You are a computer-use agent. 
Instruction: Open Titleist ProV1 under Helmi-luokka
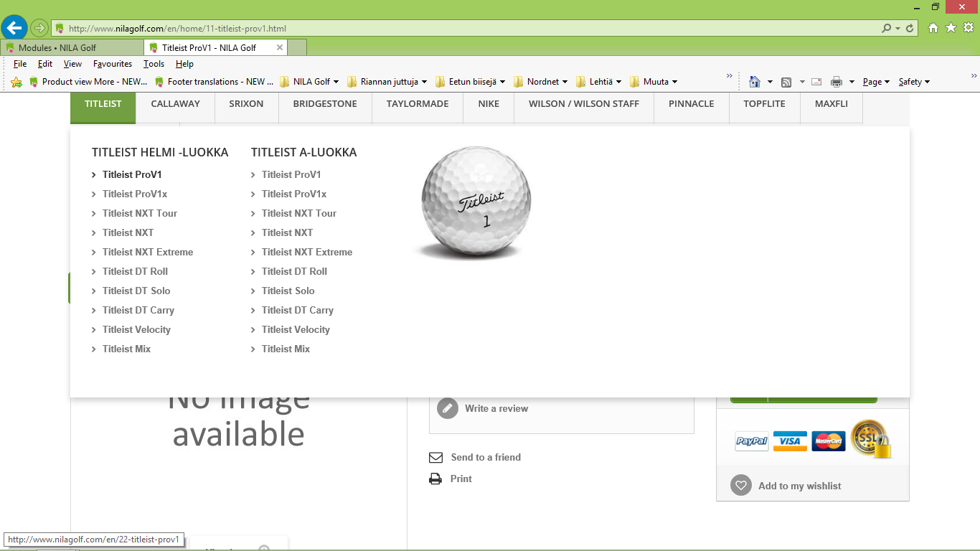point(132,174)
